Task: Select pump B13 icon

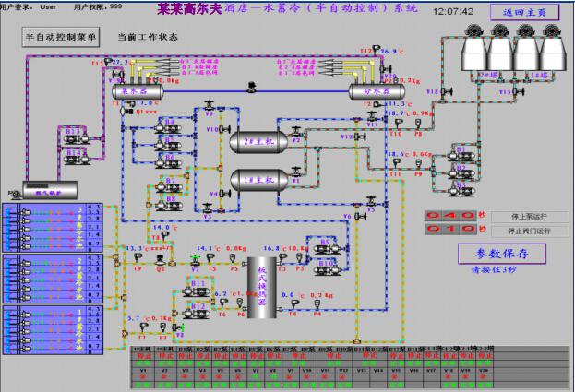Action: 78,138
